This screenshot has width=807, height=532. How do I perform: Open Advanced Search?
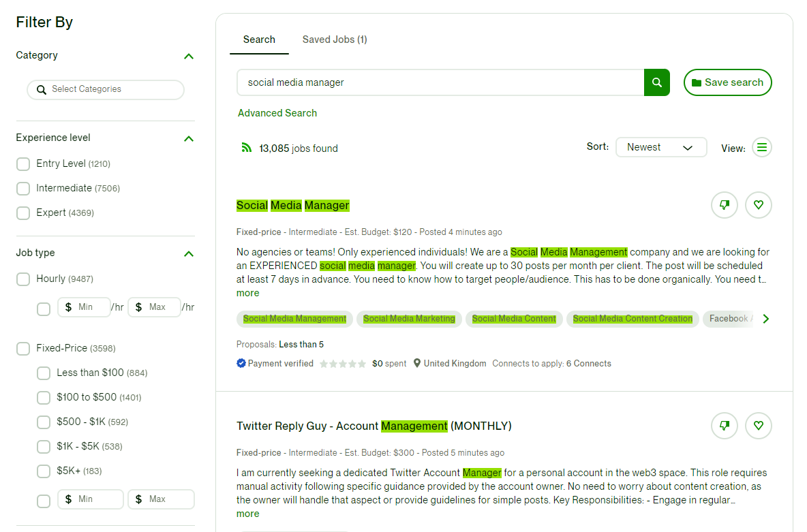(x=277, y=112)
